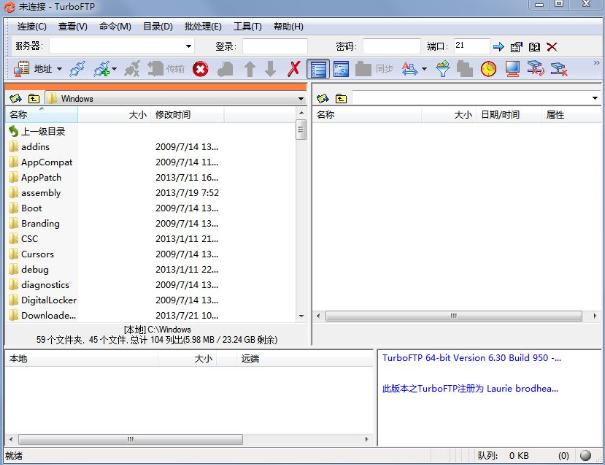This screenshot has width=605, height=465.
Task: Click the AB rename arrows icon
Action: pos(409,69)
